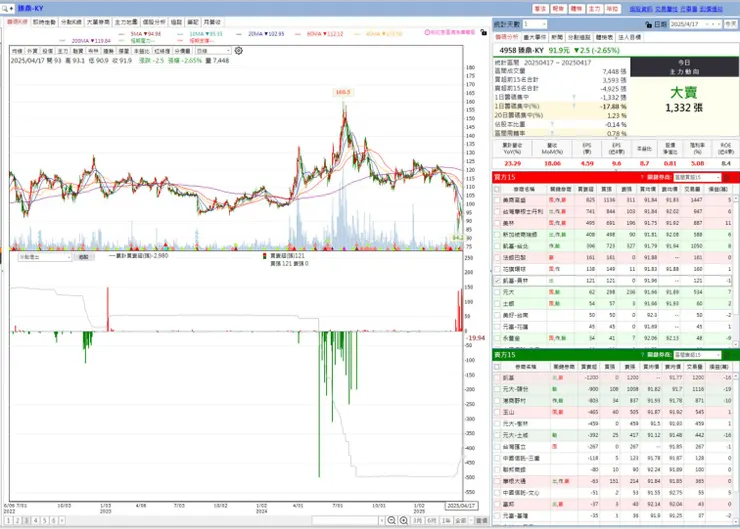Open the 個股資訊 link
This screenshot has height=529, width=740.
click(641, 9)
